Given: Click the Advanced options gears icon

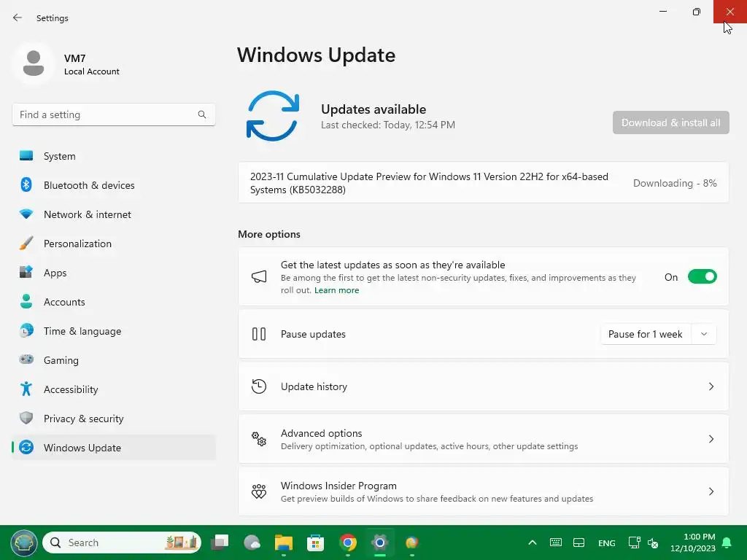Looking at the screenshot, I should click(259, 439).
